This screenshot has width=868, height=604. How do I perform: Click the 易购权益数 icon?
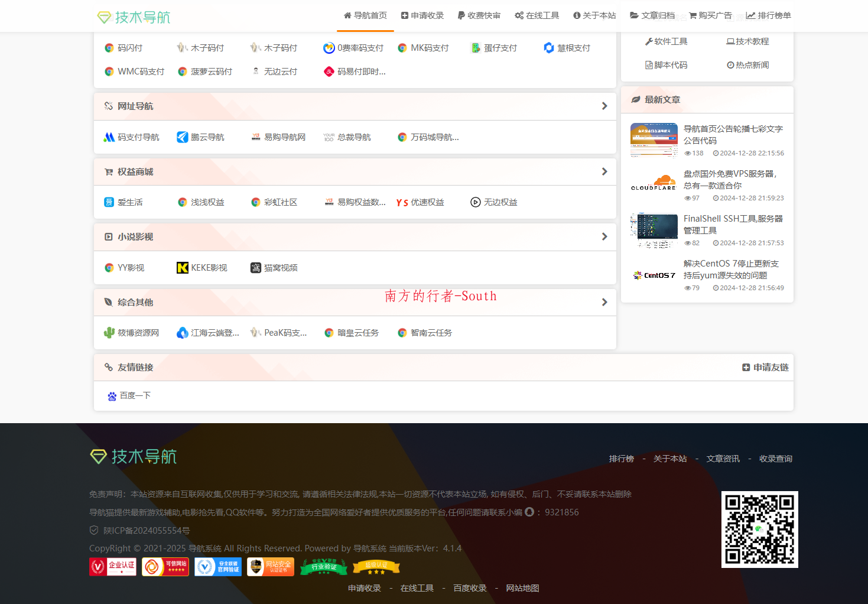pos(329,202)
